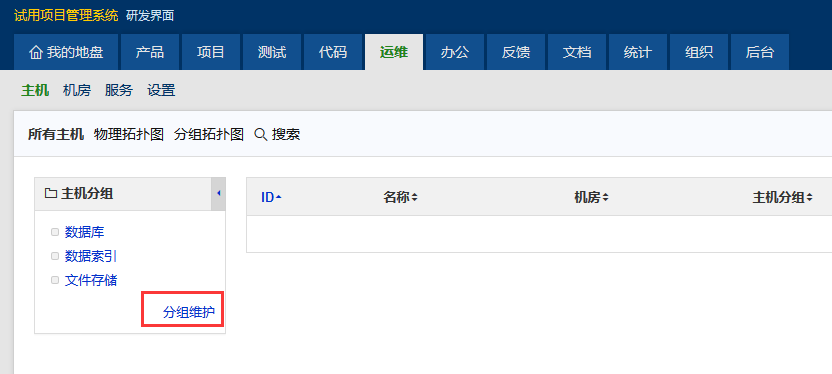The height and width of the screenshot is (374, 832).
Task: Open the 我的地盘 home tab
Action: click(66, 52)
